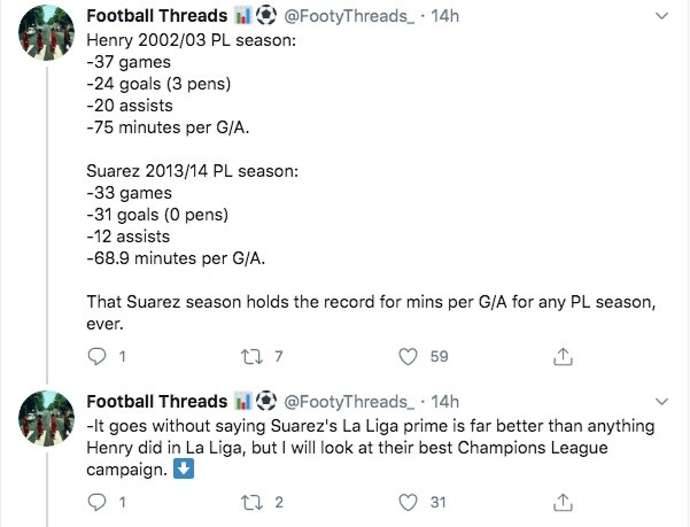
Task: Click the @FootyThreads_ handle on first tweet
Action: pos(348,16)
